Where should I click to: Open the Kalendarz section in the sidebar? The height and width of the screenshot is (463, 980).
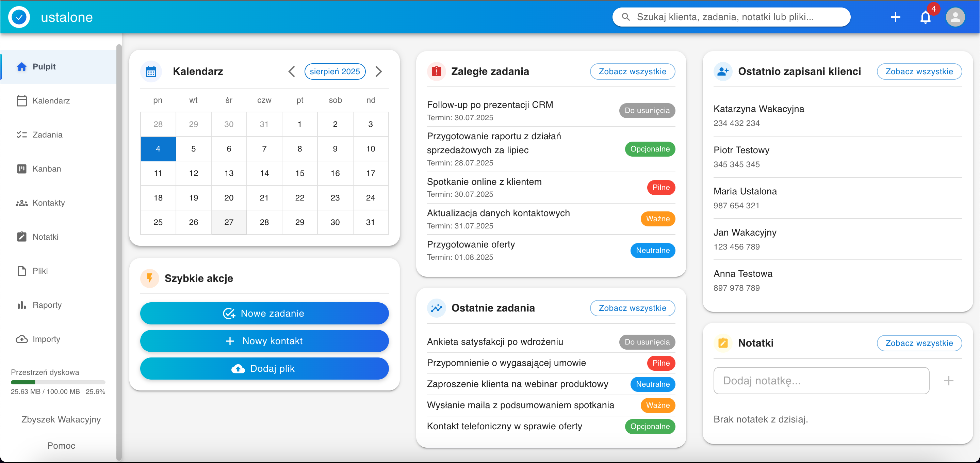coord(51,100)
